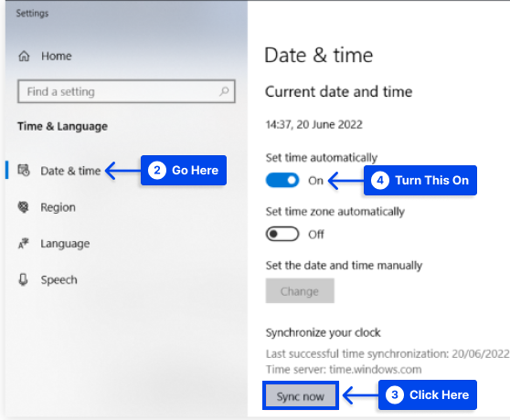Go to the Speech settings page

(58, 279)
